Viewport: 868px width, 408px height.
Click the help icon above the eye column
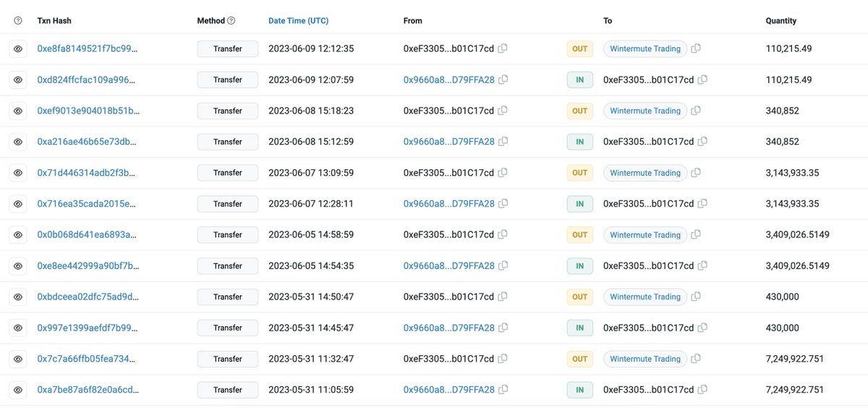pyautogui.click(x=18, y=21)
